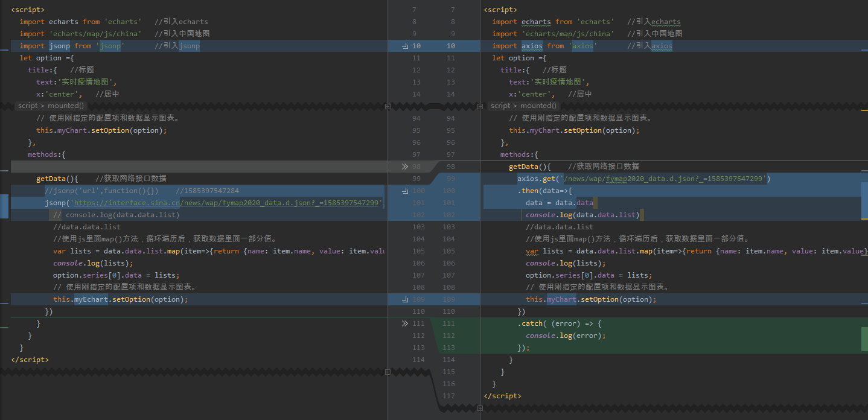Screen dimensions: 868x420
Task: Click 'var lists = data.data.list.map' in left pane
Action: 116,251
